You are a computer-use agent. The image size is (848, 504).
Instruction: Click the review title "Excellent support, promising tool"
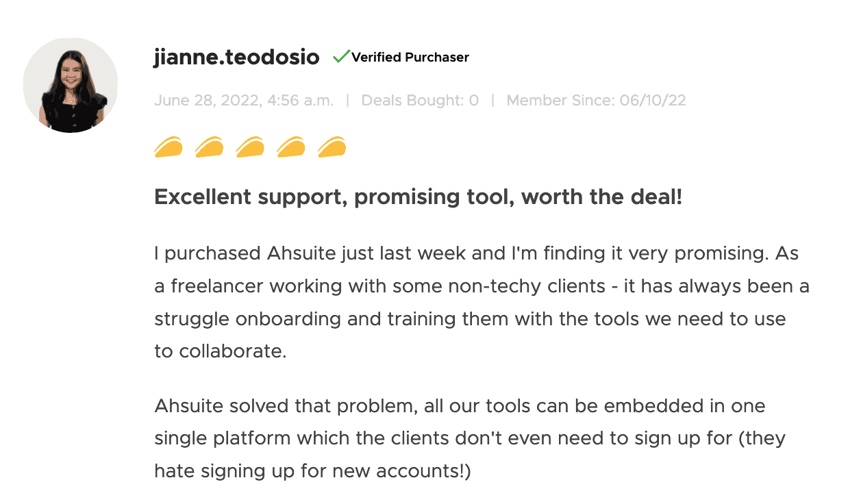pyautogui.click(x=418, y=197)
